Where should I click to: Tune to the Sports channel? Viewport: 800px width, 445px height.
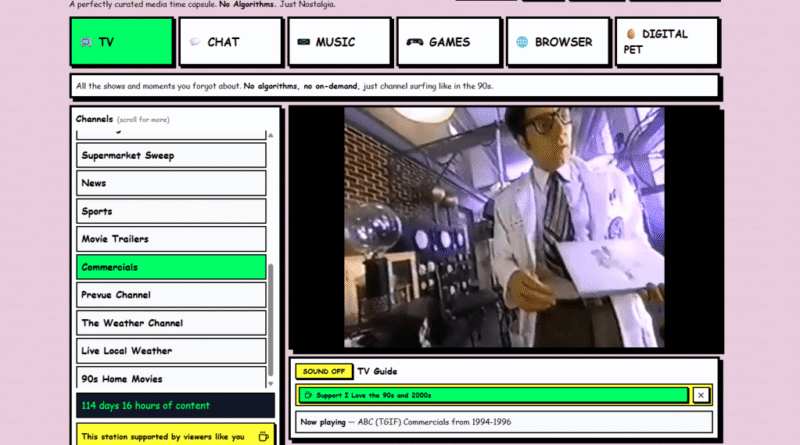(x=171, y=211)
